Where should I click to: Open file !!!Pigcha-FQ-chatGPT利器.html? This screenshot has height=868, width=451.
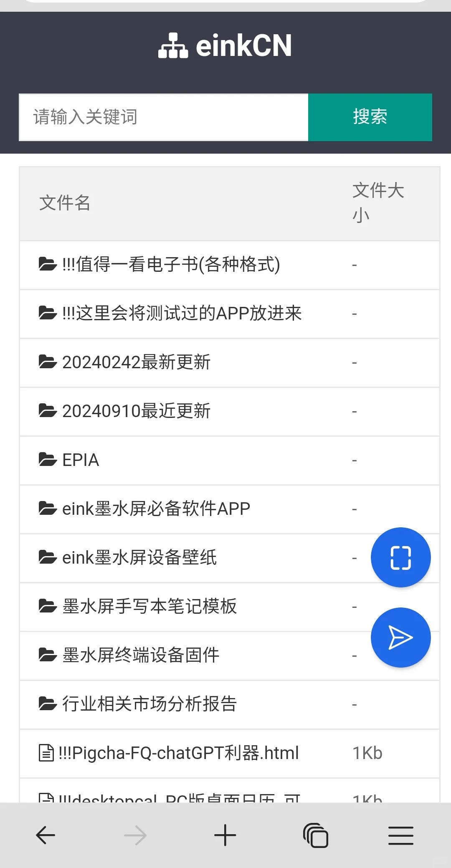pyautogui.click(x=179, y=753)
